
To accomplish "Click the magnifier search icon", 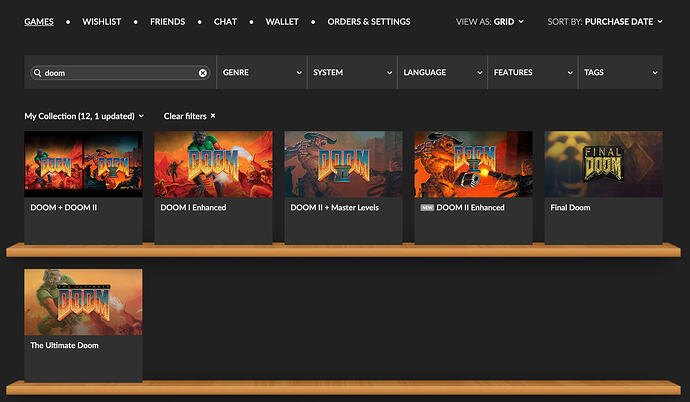I will [x=37, y=73].
